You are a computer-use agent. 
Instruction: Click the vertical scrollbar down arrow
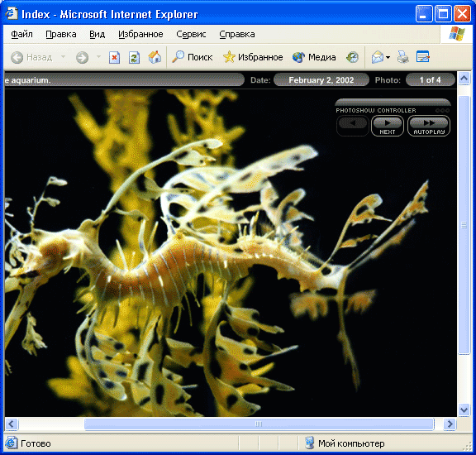coord(464,409)
